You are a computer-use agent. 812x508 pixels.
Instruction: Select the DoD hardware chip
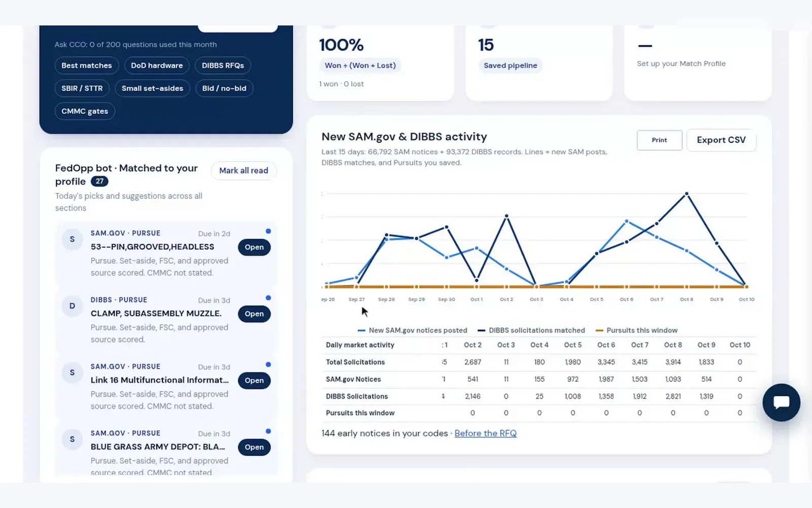(x=157, y=66)
